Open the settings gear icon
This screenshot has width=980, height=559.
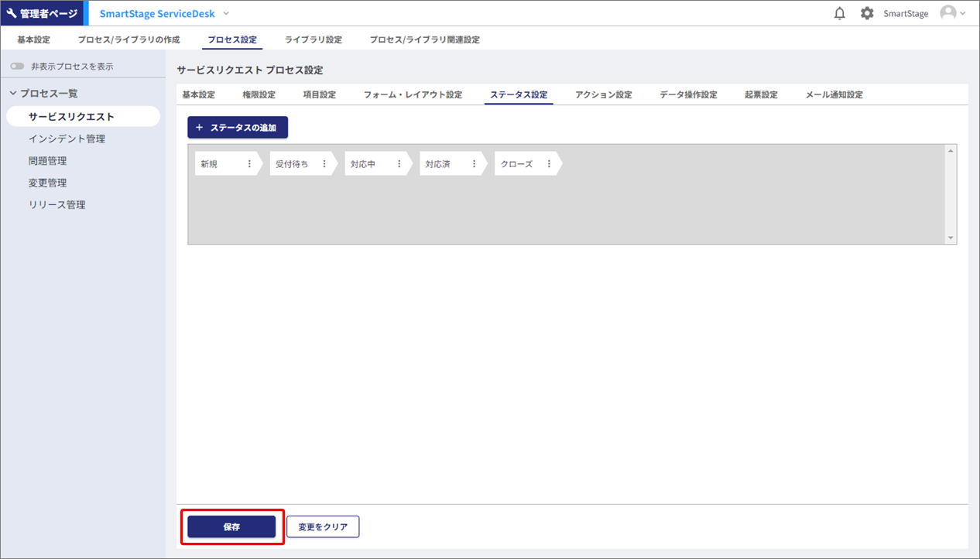867,13
